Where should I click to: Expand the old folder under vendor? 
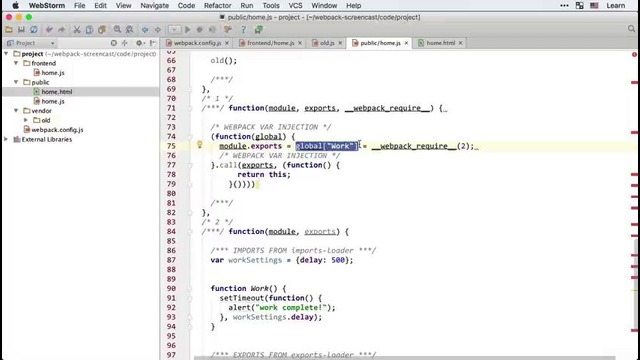pyautogui.click(x=26, y=120)
